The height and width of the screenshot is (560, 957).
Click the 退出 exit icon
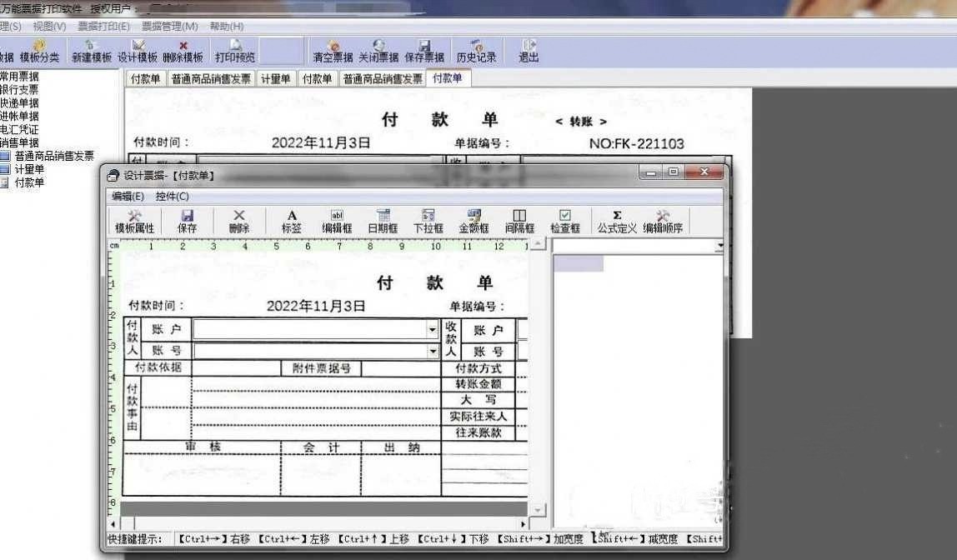529,51
